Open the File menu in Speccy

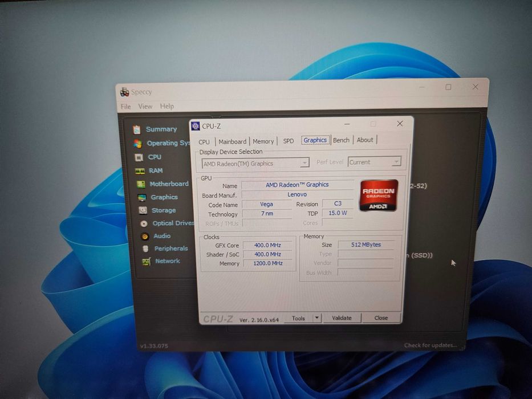[x=125, y=107]
